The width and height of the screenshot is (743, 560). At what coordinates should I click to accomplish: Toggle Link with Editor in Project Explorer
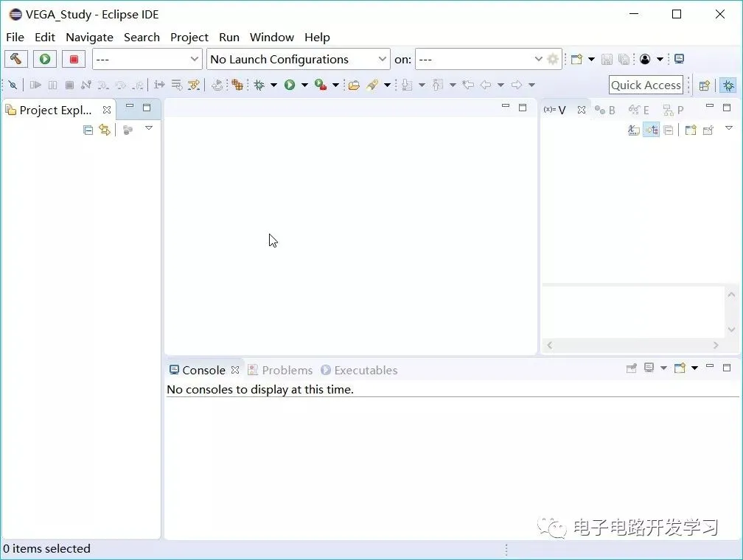(105, 130)
